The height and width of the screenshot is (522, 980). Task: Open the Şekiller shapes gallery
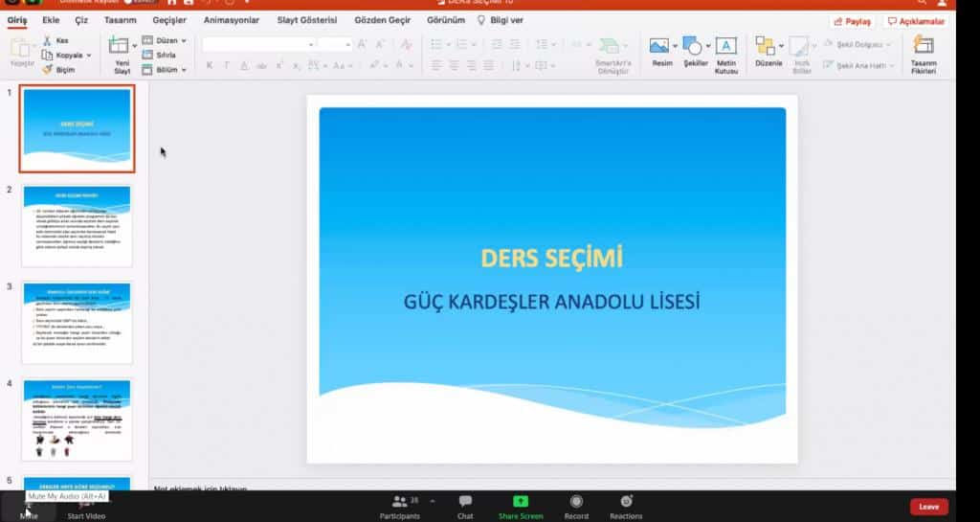692,46
